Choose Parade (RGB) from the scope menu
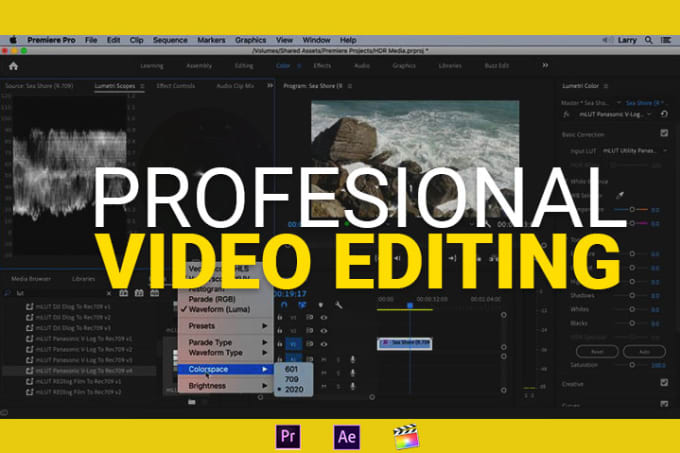680x453 pixels. 212,299
